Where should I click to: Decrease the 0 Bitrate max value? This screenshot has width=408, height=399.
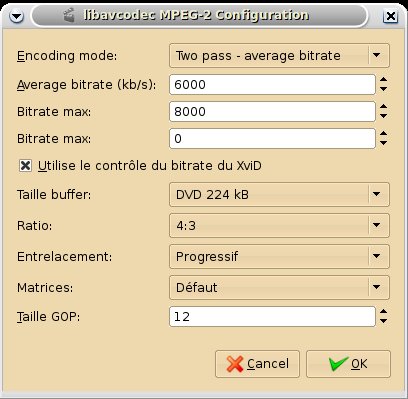tap(383, 143)
